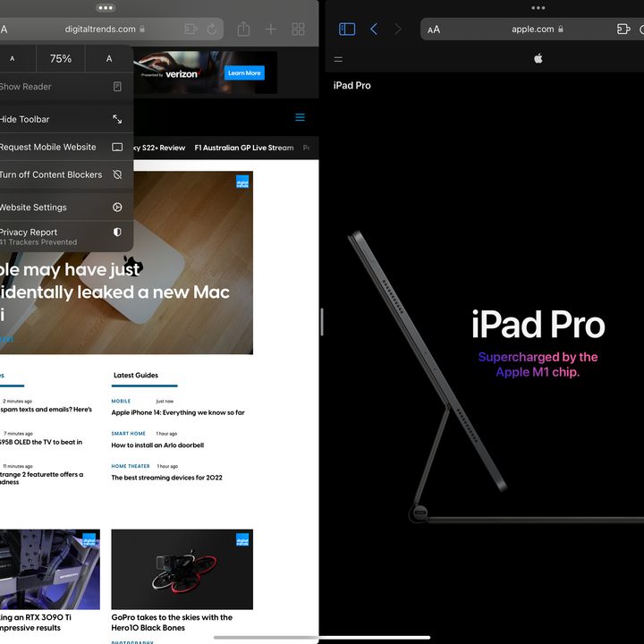Image resolution: width=644 pixels, height=644 pixels.
Task: Select Show Reader menu item
Action: click(x=65, y=87)
